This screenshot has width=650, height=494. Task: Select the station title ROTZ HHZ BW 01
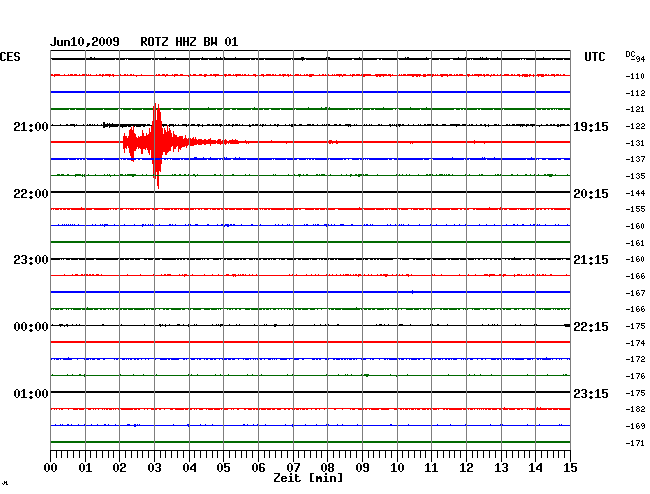click(189, 42)
